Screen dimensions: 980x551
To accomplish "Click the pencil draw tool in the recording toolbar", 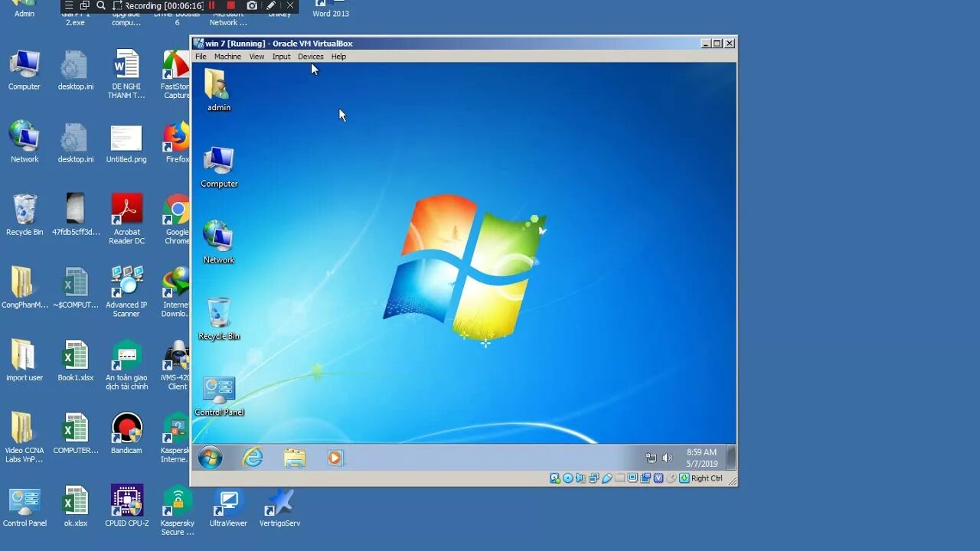I will pyautogui.click(x=271, y=5).
